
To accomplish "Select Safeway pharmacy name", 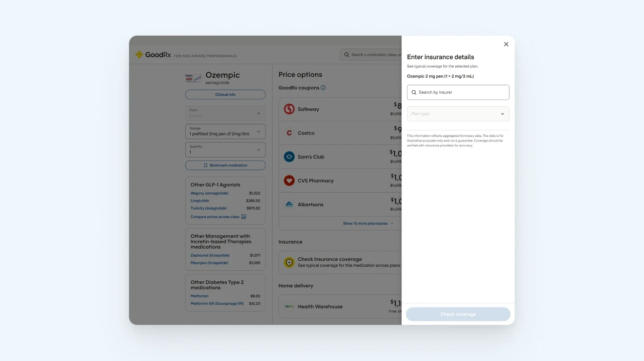I will 308,109.
